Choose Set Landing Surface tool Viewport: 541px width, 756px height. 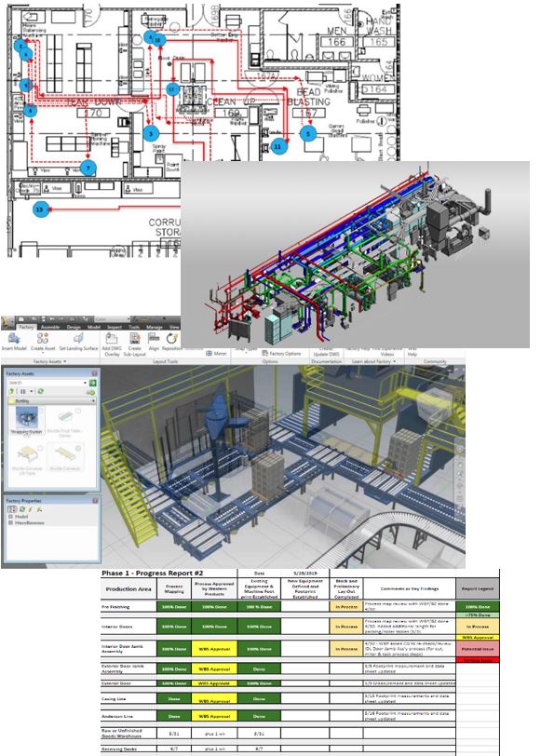78,339
